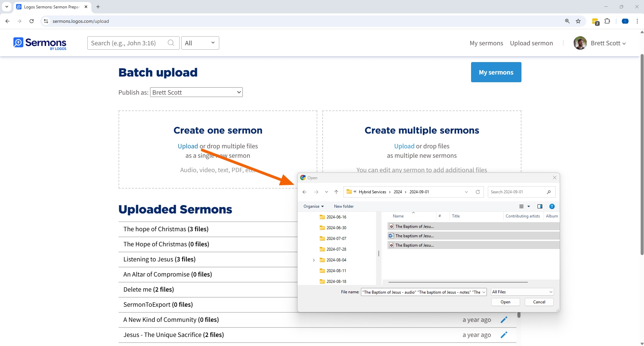Click the page vertical scrollbar
The width and height of the screenshot is (644, 346).
click(642, 154)
